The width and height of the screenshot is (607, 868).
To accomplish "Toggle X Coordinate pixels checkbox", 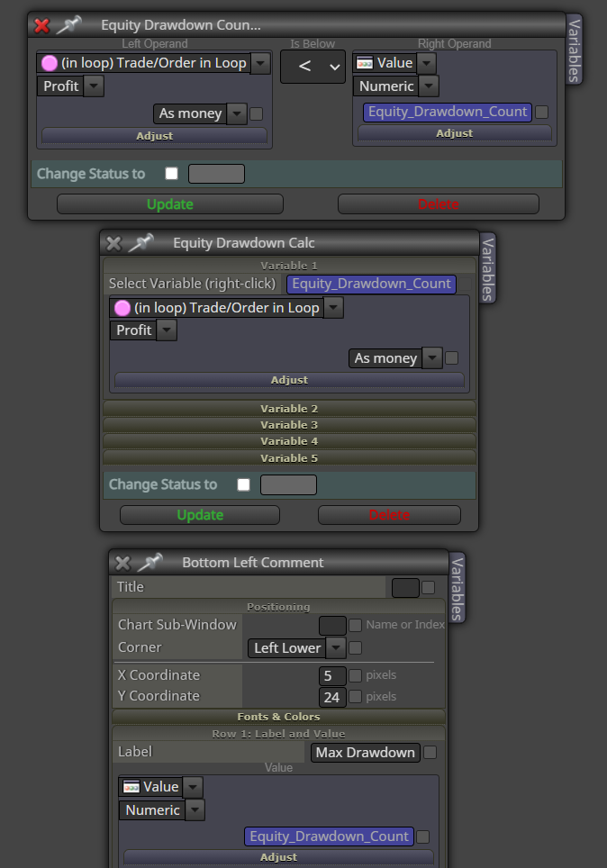I will [356, 675].
